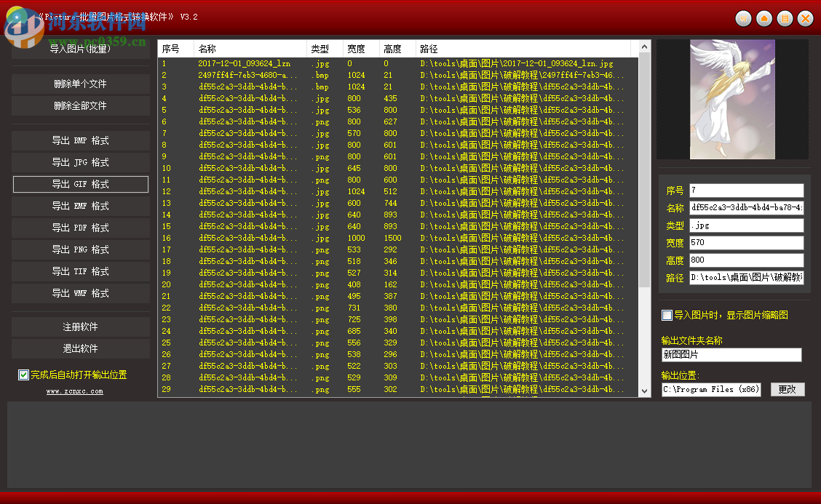The width and height of the screenshot is (821, 504).
Task: Enable 导入图片时，显示图片缩略图 checkbox
Action: pyautogui.click(x=667, y=315)
